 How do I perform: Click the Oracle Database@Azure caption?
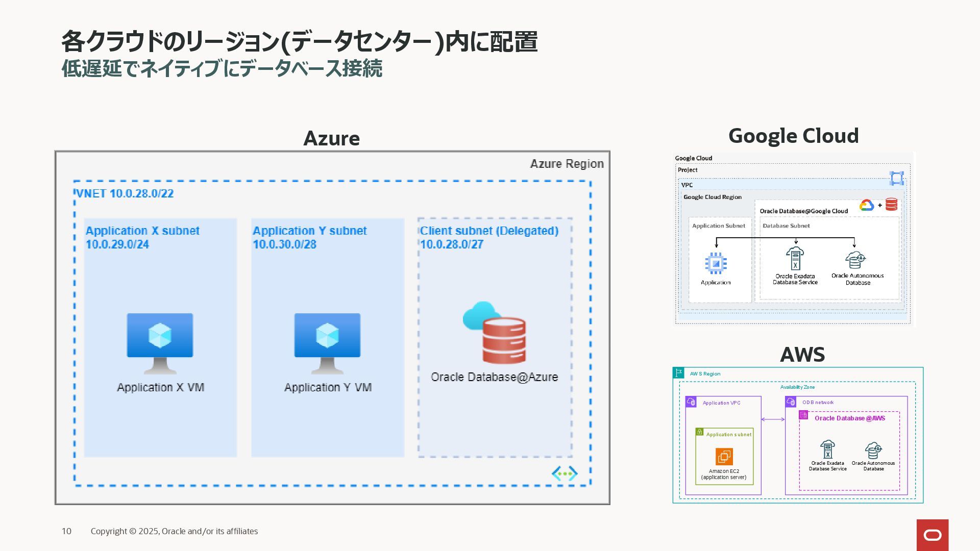(495, 377)
